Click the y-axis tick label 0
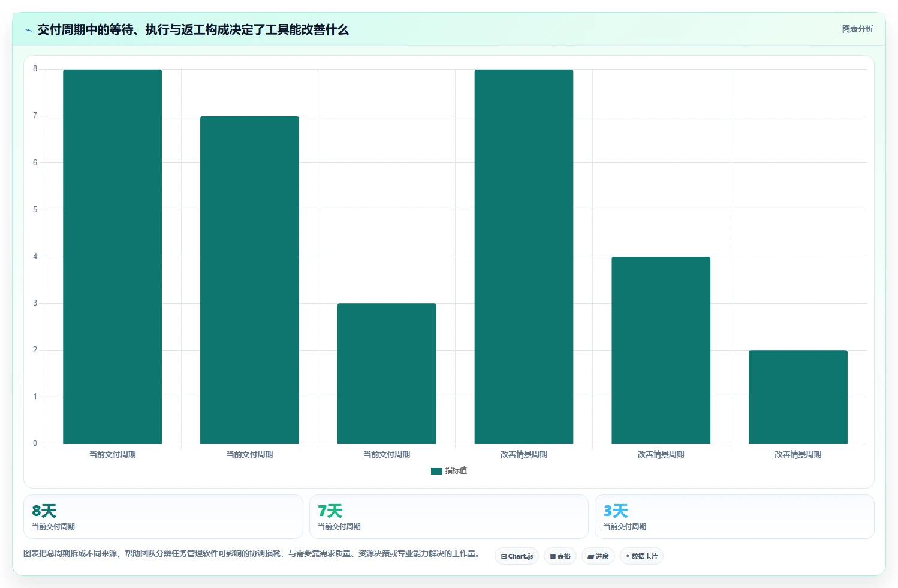Screen dimensions: 898x588 pyautogui.click(x=35, y=444)
